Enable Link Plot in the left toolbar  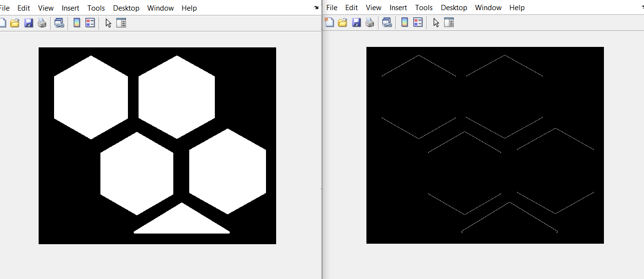click(x=59, y=23)
